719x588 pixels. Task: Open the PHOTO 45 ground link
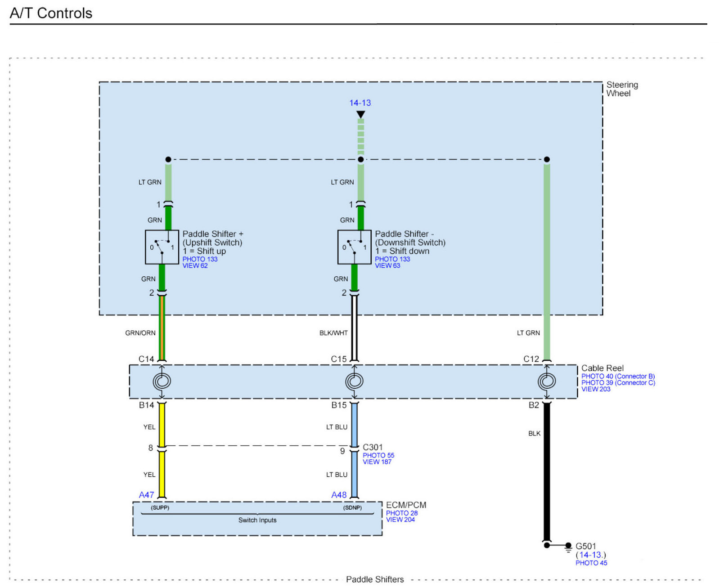pyautogui.click(x=591, y=563)
